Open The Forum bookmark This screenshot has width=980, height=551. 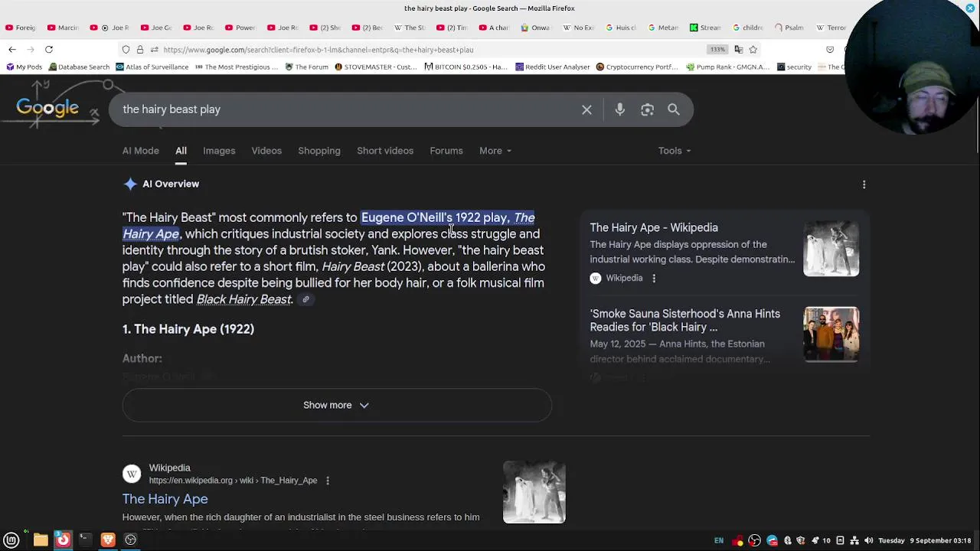[x=306, y=67]
